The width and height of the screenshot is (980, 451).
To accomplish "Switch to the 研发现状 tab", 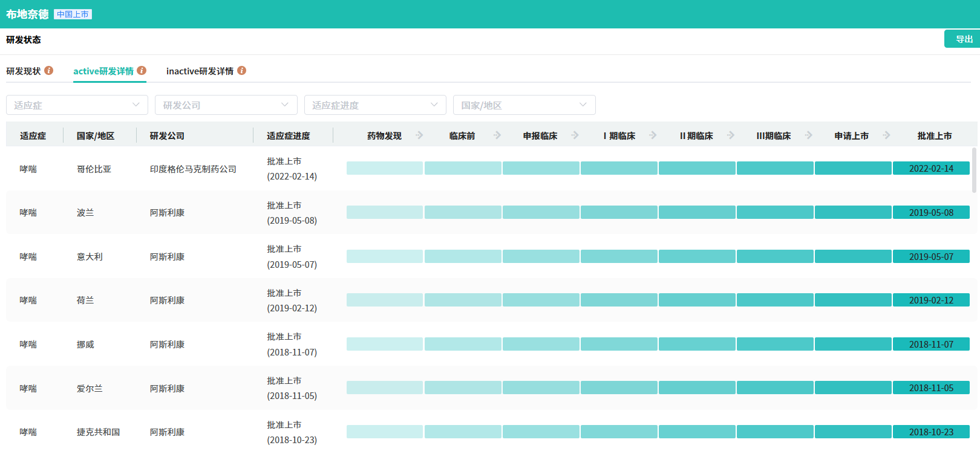I will coord(24,71).
